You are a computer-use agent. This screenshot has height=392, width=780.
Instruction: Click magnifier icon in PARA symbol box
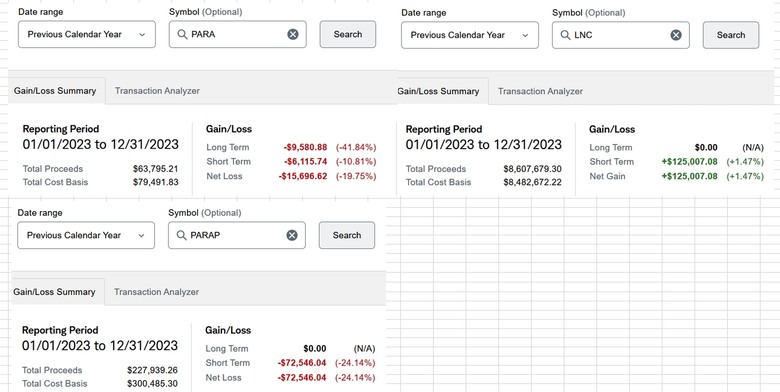[x=182, y=34]
